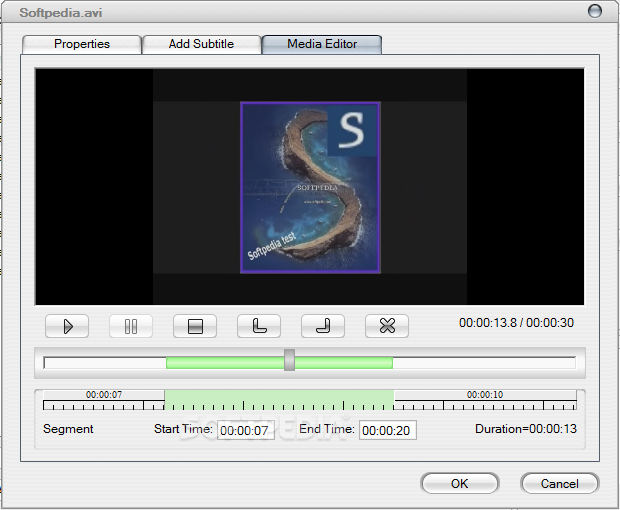Click the green selected range on seek bar

tap(279, 363)
